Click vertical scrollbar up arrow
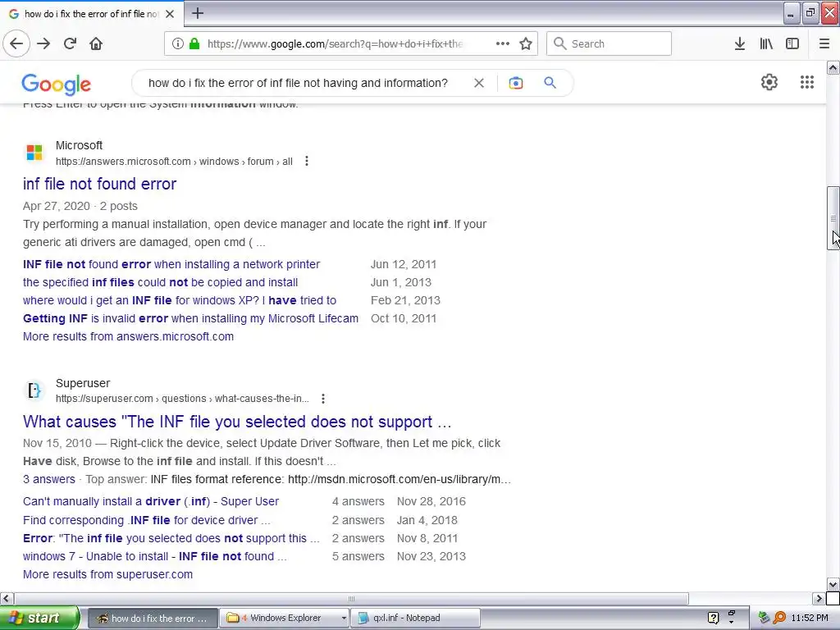840x630 pixels. [833, 67]
